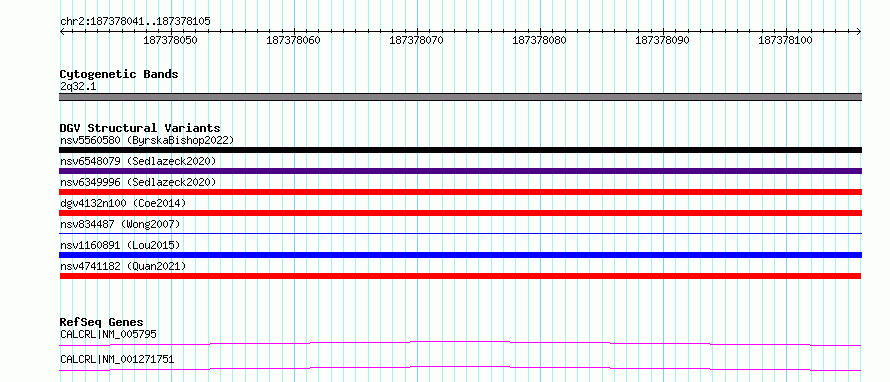The height and width of the screenshot is (382, 890).
Task: Click the left arrow of the ruler
Action: pos(62,31)
